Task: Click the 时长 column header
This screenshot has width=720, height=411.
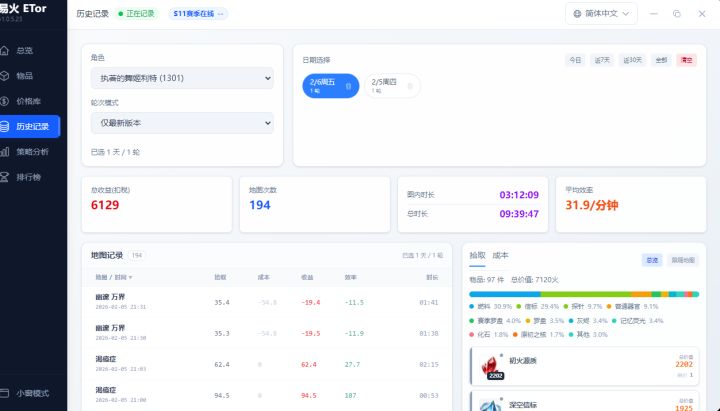Action: coord(432,277)
